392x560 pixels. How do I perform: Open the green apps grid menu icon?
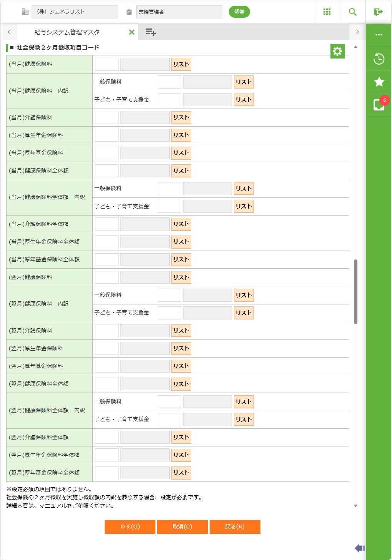[327, 12]
